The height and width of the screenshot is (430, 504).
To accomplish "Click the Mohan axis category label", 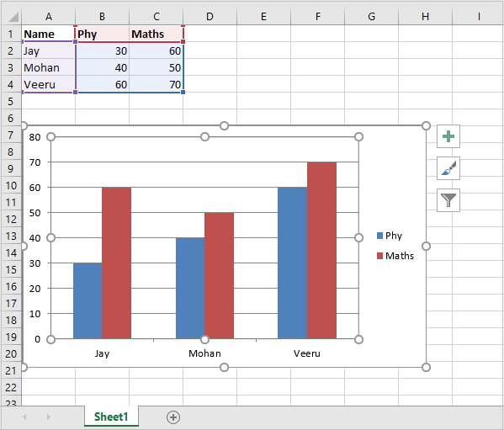I will point(204,353).
